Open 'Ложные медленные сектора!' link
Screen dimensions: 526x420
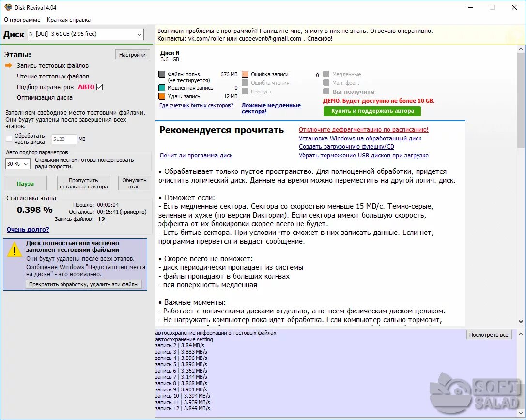coord(271,109)
